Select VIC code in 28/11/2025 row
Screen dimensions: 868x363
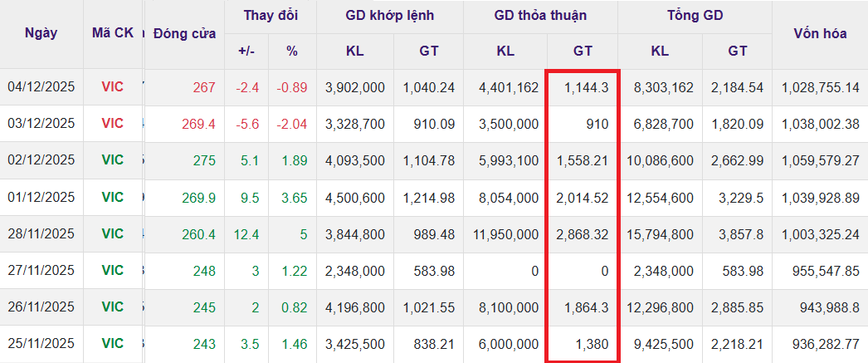(x=112, y=233)
